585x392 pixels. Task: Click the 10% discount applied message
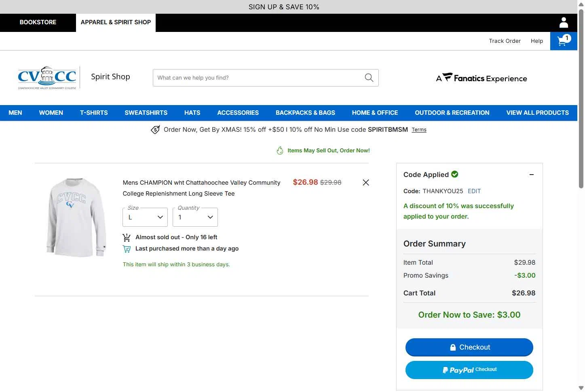click(458, 211)
